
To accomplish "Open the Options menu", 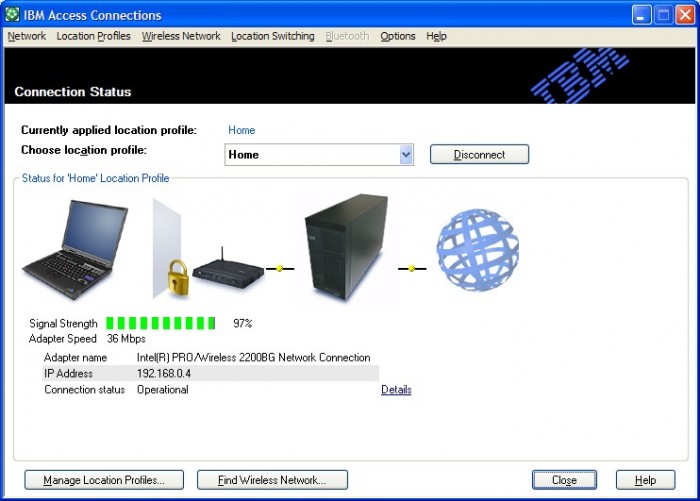I will coord(398,36).
